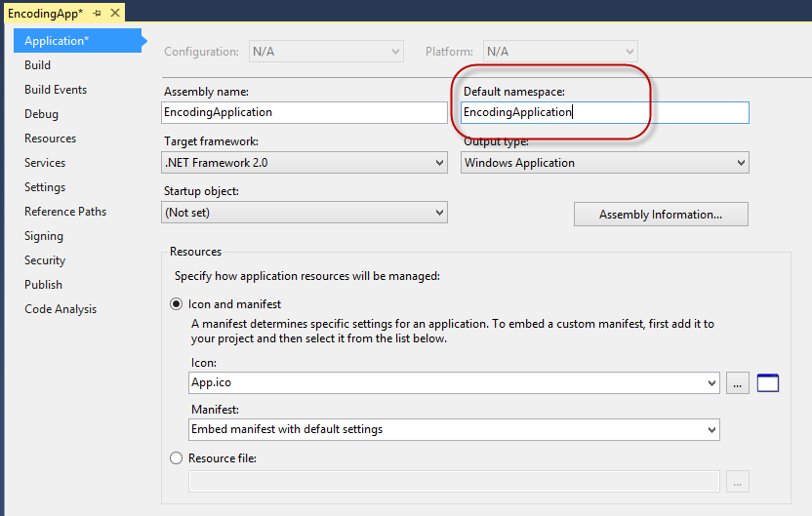
Task: Click into the Assembly name field
Action: [x=304, y=112]
